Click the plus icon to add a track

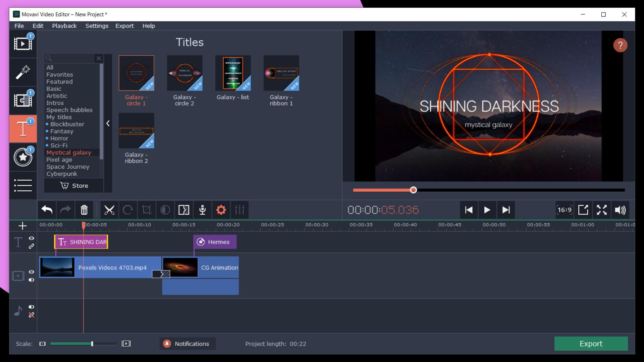point(22,226)
